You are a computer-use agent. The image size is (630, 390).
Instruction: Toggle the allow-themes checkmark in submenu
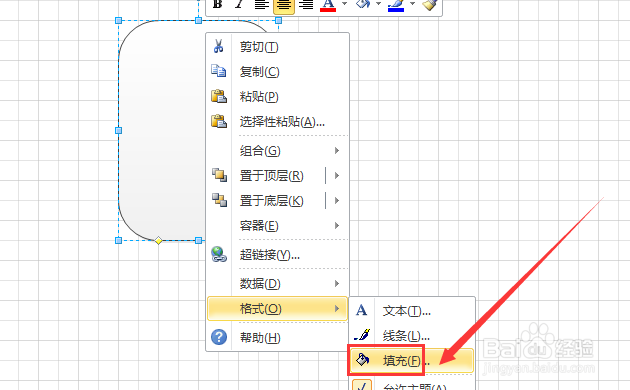[362, 384]
